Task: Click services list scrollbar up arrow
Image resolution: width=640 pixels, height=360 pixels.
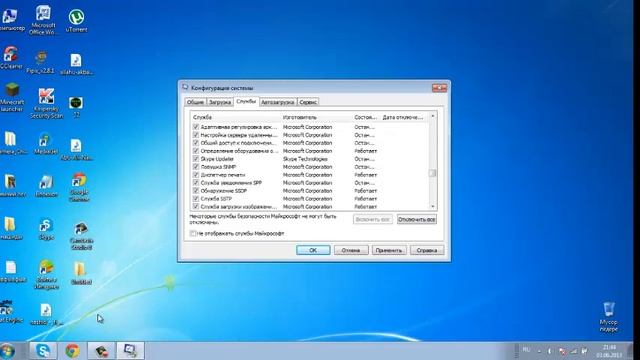Action: tap(433, 117)
